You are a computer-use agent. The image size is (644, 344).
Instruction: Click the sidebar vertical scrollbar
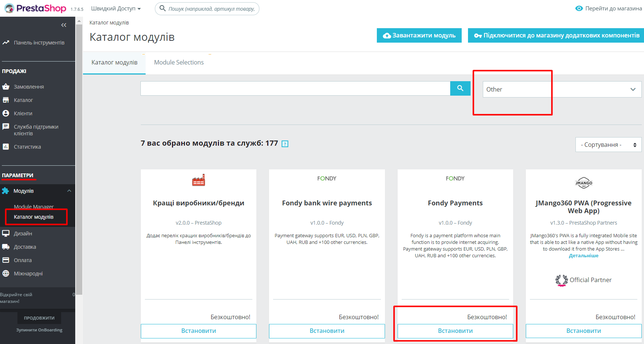pos(79,159)
